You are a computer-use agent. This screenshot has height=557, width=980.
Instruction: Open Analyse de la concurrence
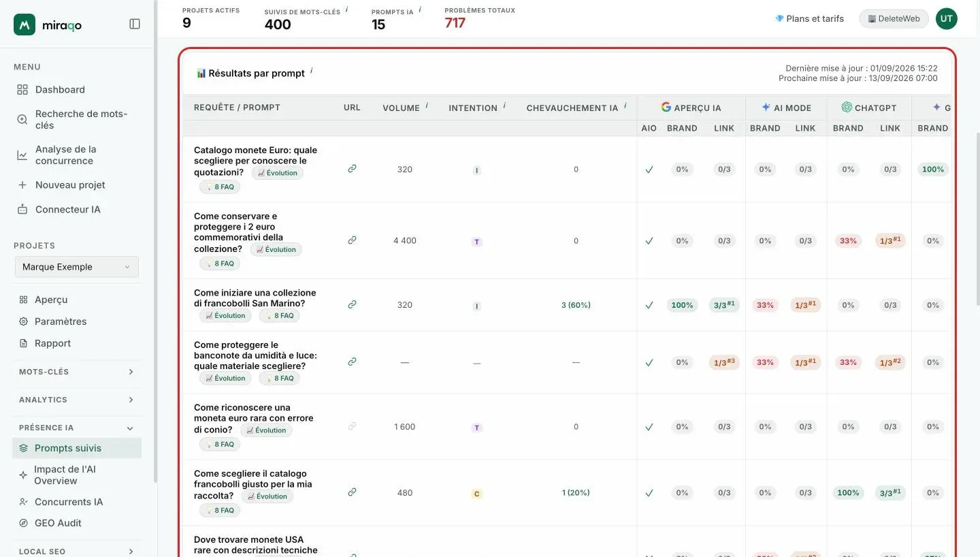(x=77, y=155)
